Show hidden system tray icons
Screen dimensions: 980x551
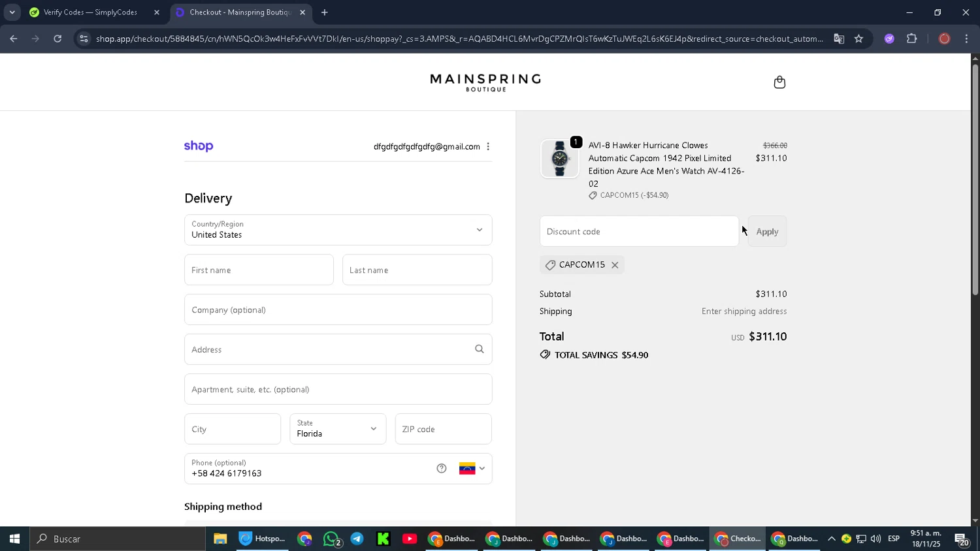(x=832, y=539)
